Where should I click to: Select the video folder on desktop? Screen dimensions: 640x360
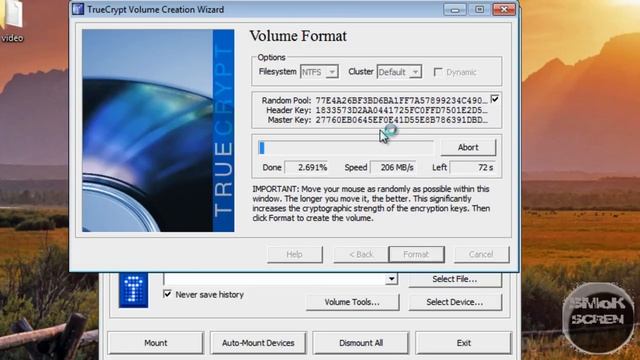coord(12,21)
